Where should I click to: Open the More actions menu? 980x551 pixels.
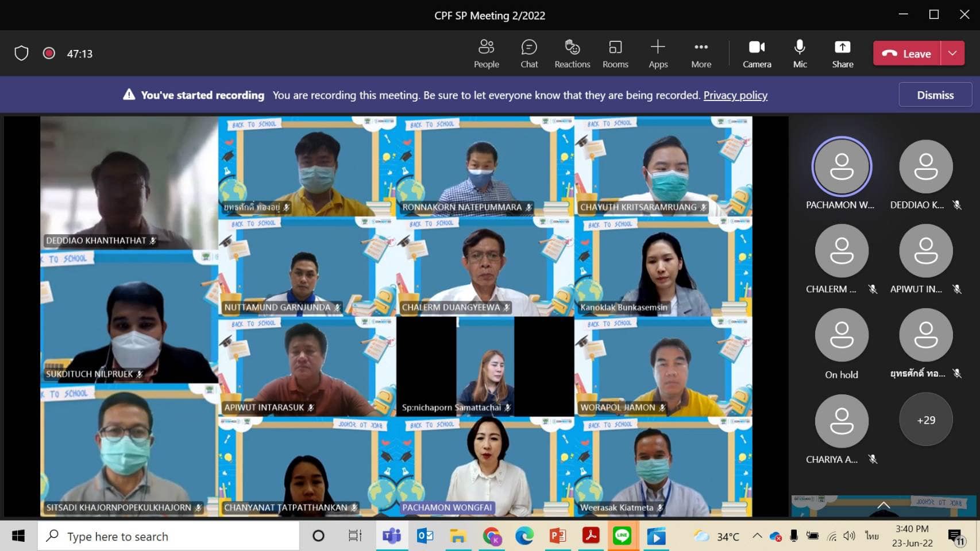tap(701, 53)
